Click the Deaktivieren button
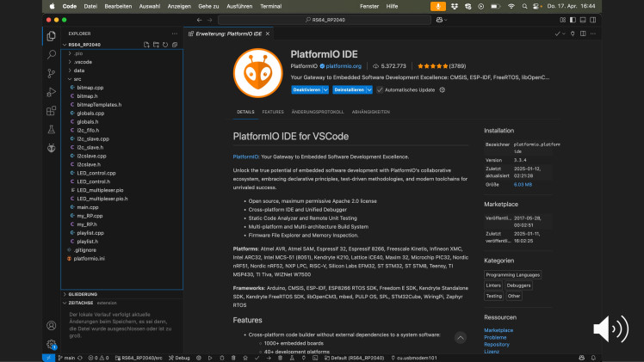 (x=307, y=89)
